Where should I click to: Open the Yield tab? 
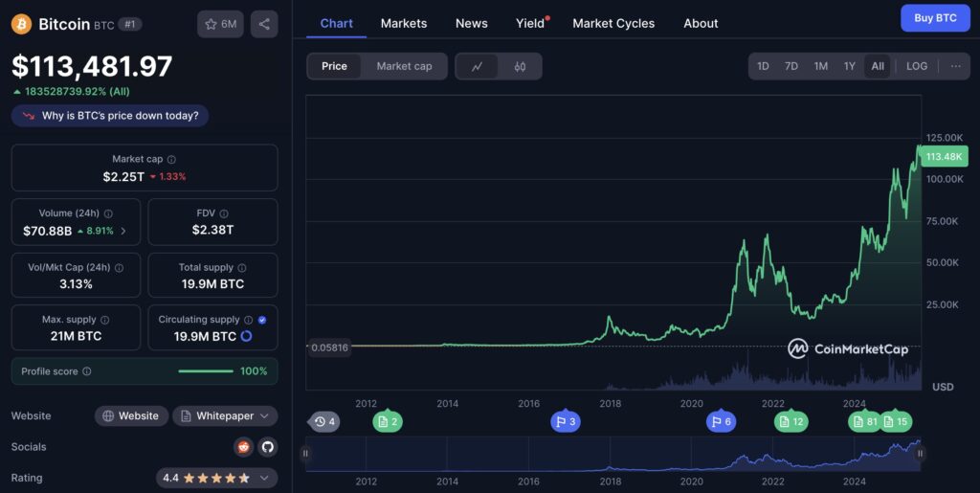tap(530, 24)
